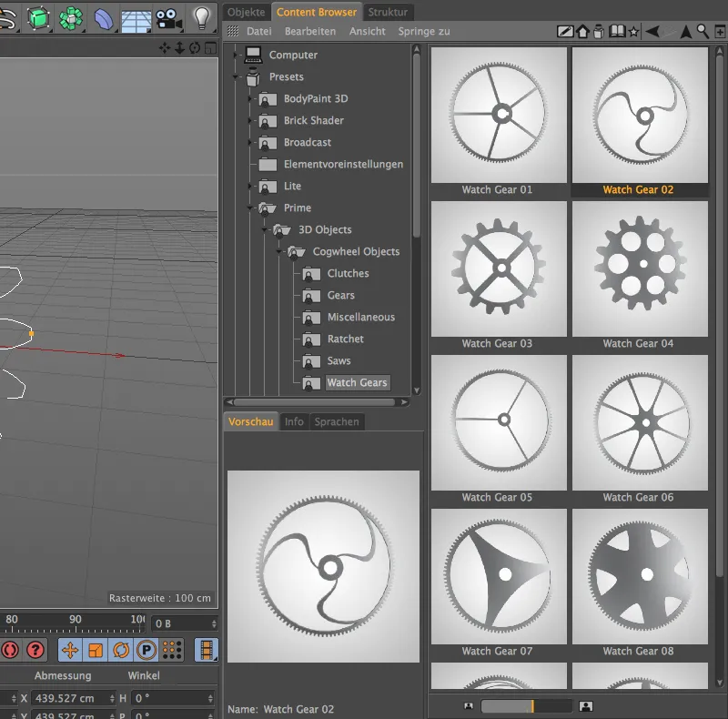Select the Clutches folder
The image size is (728, 719).
point(349,273)
